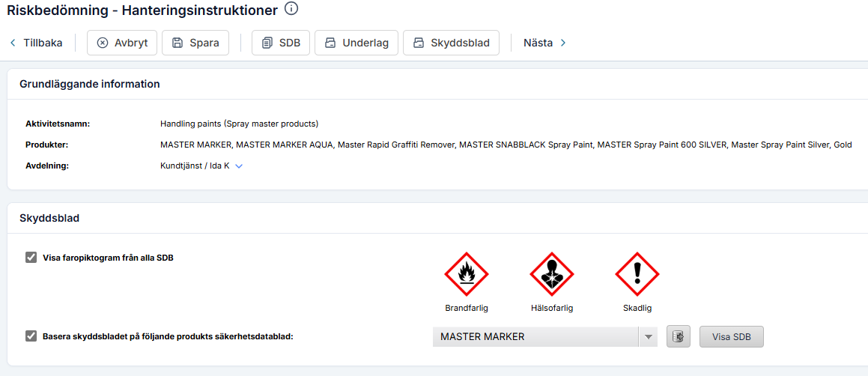This screenshot has height=376, width=868.
Task: Click the Brandfarlig label
Action: pyautogui.click(x=466, y=308)
